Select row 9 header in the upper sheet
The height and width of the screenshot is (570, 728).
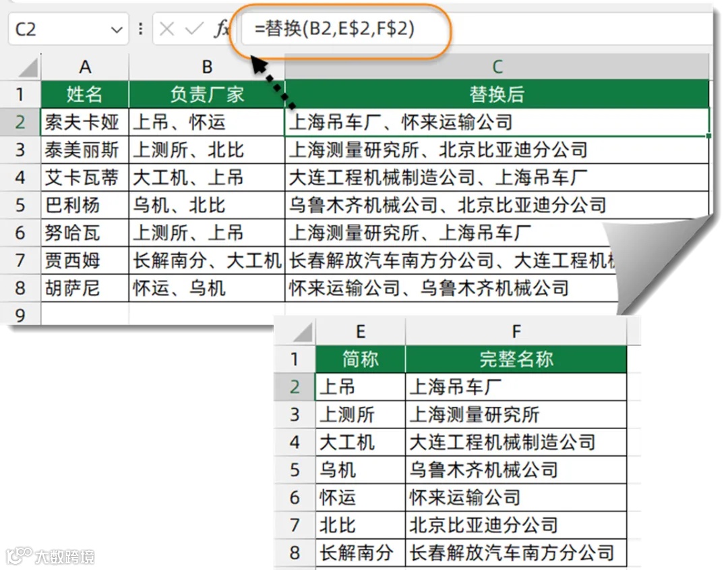20,315
